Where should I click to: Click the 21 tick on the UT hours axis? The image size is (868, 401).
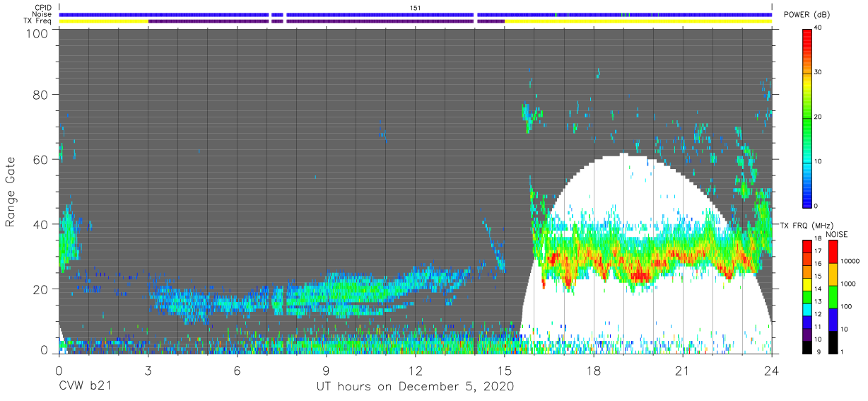click(x=682, y=370)
